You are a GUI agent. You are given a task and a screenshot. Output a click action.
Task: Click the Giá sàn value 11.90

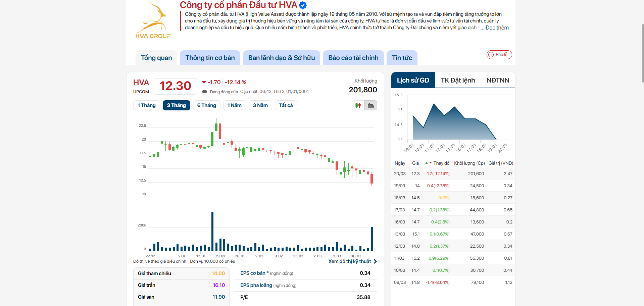[x=219, y=297]
